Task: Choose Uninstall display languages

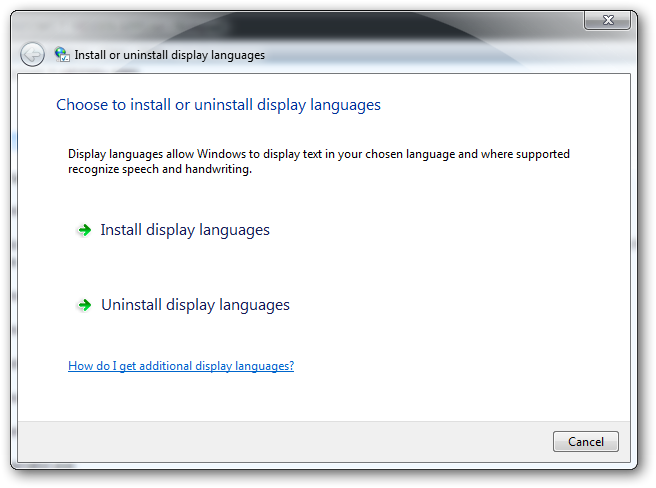Action: tap(195, 305)
